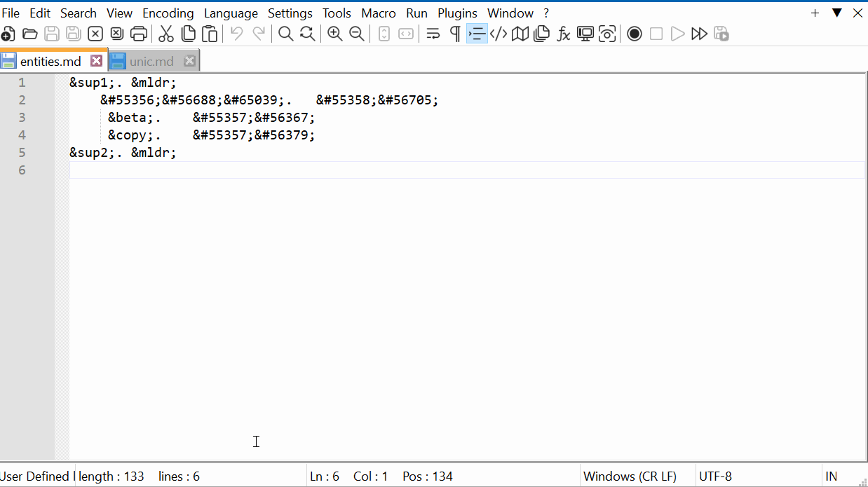The width and height of the screenshot is (868, 487).
Task: Select the entities.md tab
Action: [50, 61]
